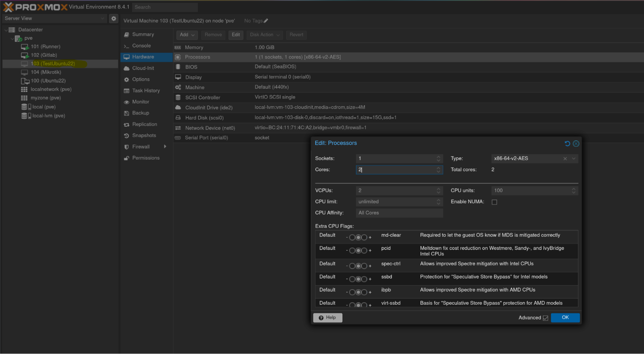Collapse the Datacenter tree node
Image resolution: width=644 pixels, height=354 pixels.
tap(5, 30)
